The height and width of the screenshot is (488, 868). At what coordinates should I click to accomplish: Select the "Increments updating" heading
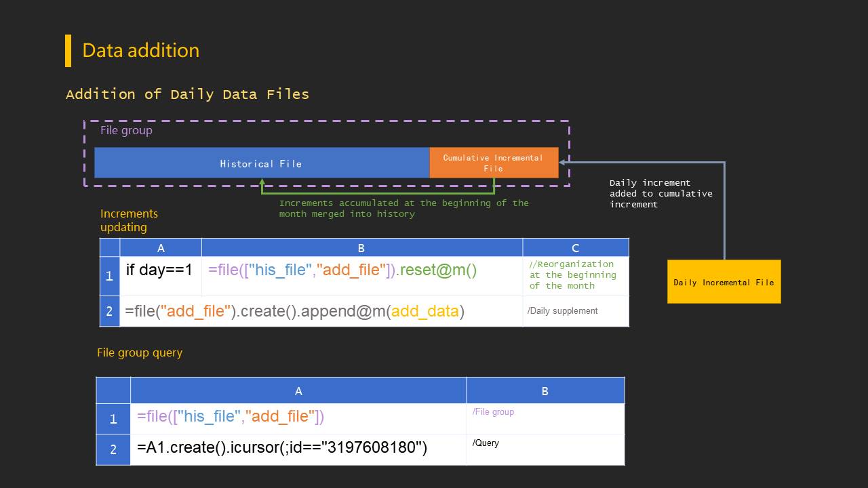click(x=129, y=220)
